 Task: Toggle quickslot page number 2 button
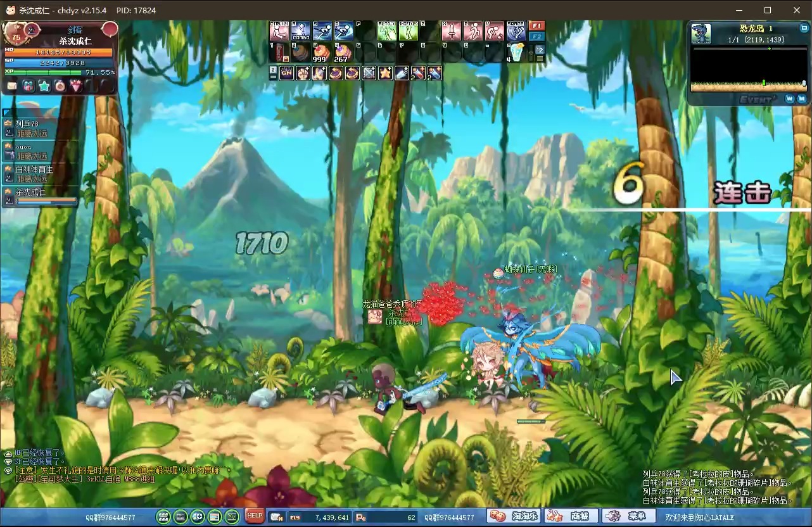coord(540,49)
